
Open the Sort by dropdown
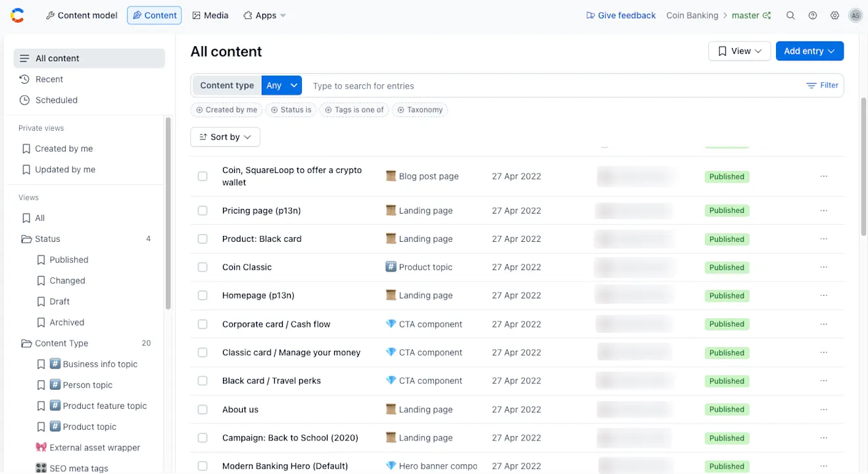[225, 137]
